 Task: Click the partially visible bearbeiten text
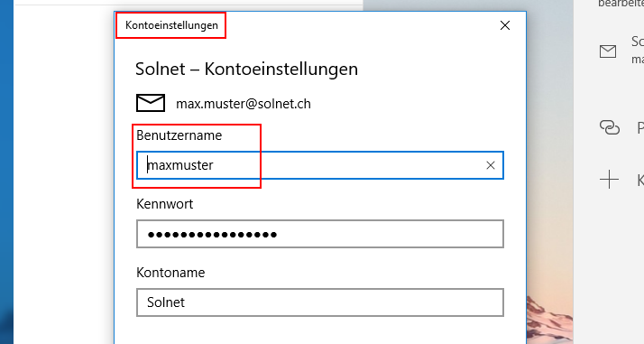point(621,4)
